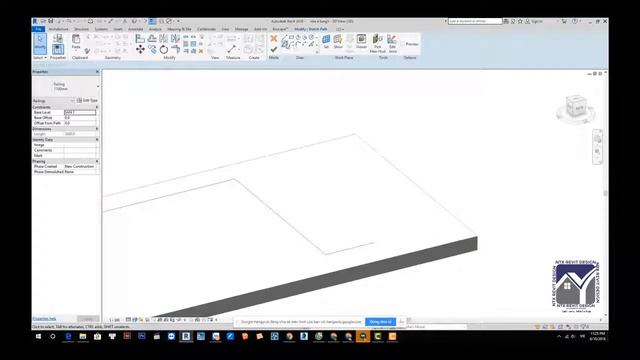Click the Delete icon in Modify panel

point(201,51)
